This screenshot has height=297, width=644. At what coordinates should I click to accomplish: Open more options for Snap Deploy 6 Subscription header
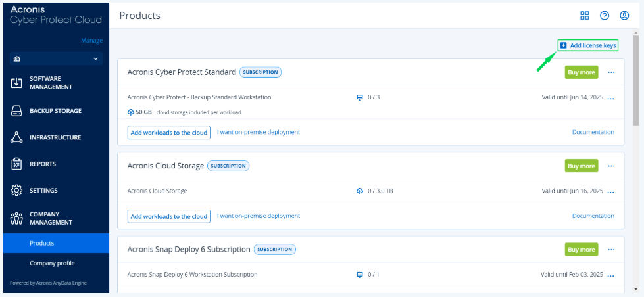click(611, 250)
